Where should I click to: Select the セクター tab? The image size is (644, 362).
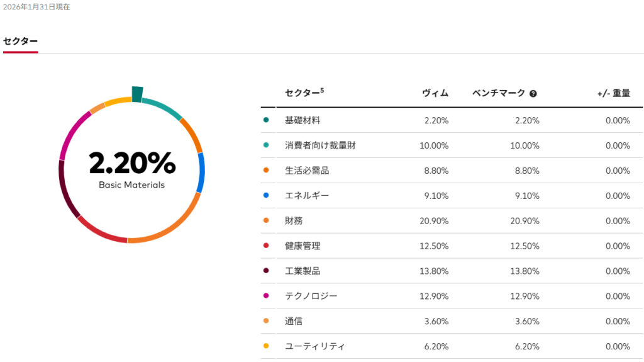coord(20,42)
